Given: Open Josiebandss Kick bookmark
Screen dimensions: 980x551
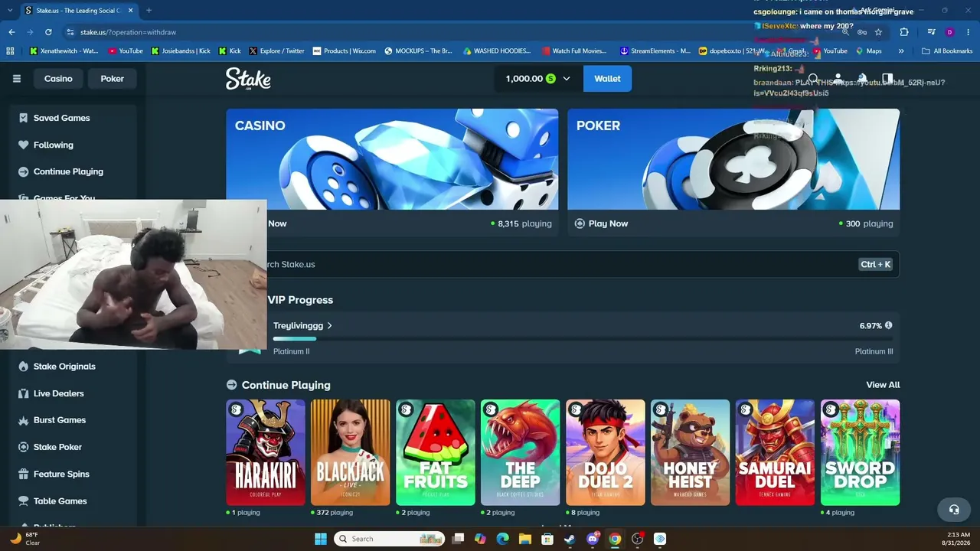Looking at the screenshot, I should 181,51.
